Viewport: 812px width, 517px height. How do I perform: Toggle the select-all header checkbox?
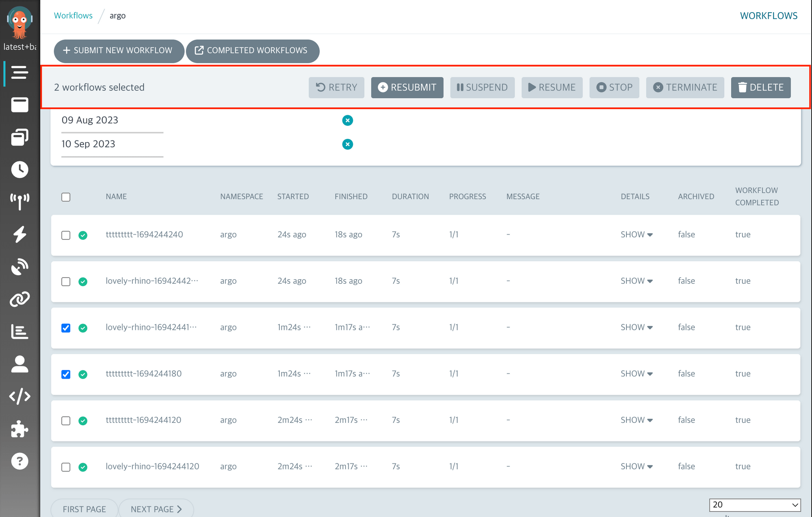[66, 197]
